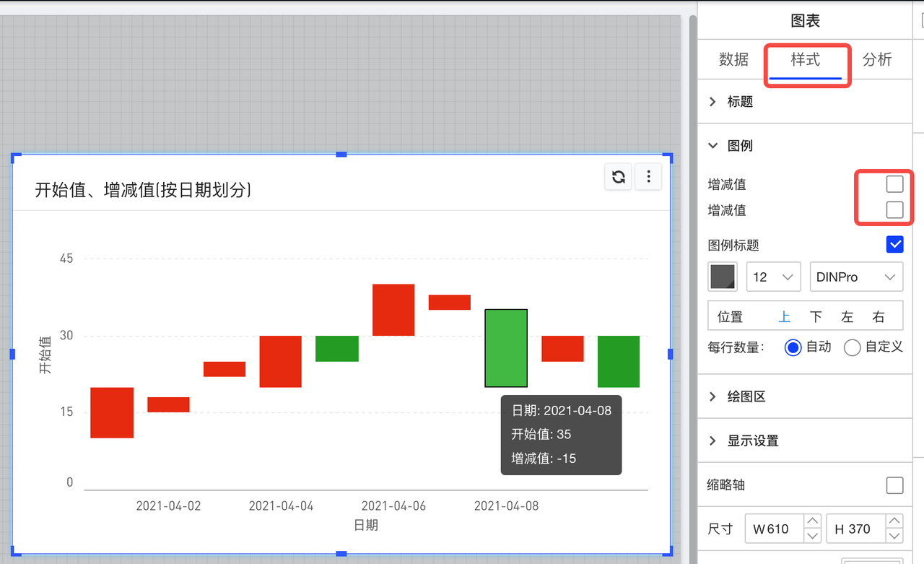This screenshot has width=924, height=564.
Task: Click the height decrease stepper arrow
Action: [894, 536]
